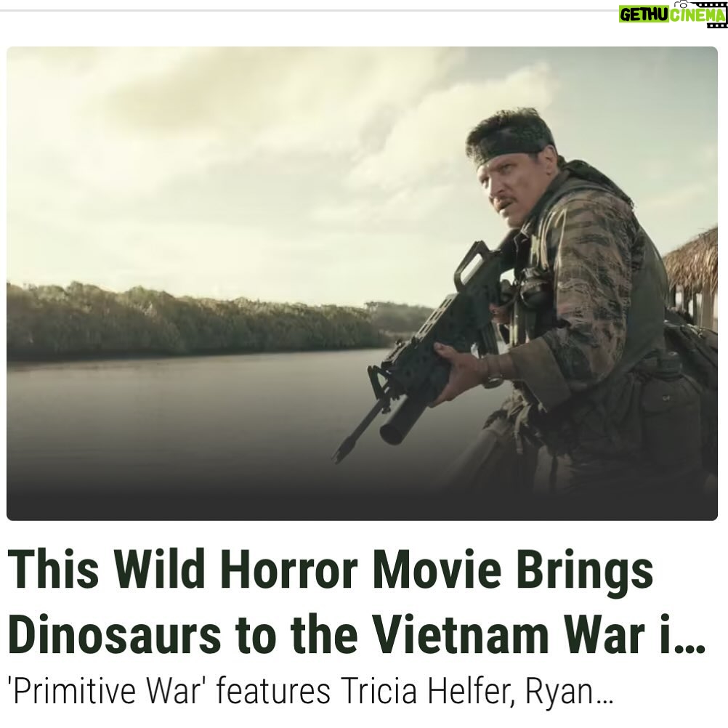
Task: Click the cloudy sky in the article image
Action: [232, 163]
